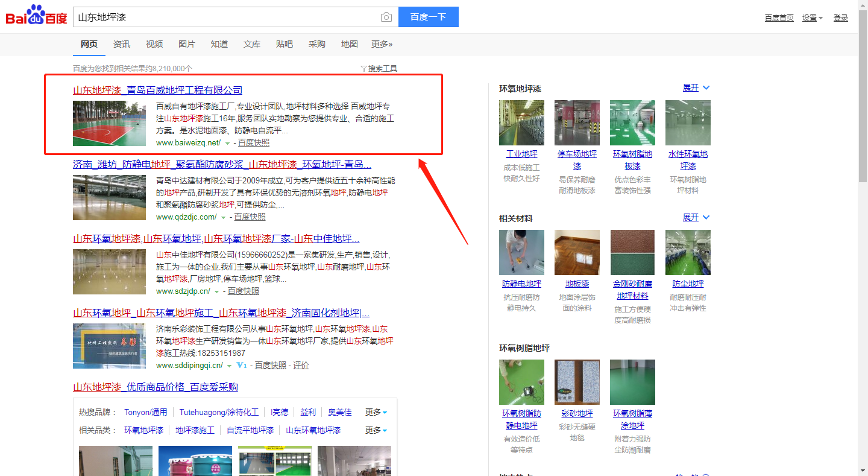Open 评价 link for sddipingqi result
The image size is (868, 476).
click(x=301, y=366)
